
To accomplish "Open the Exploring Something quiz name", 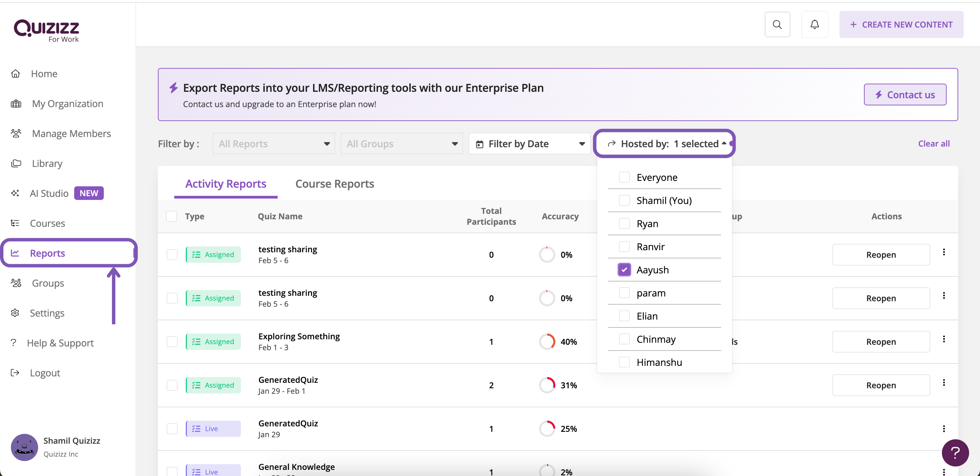I will pyautogui.click(x=299, y=337).
